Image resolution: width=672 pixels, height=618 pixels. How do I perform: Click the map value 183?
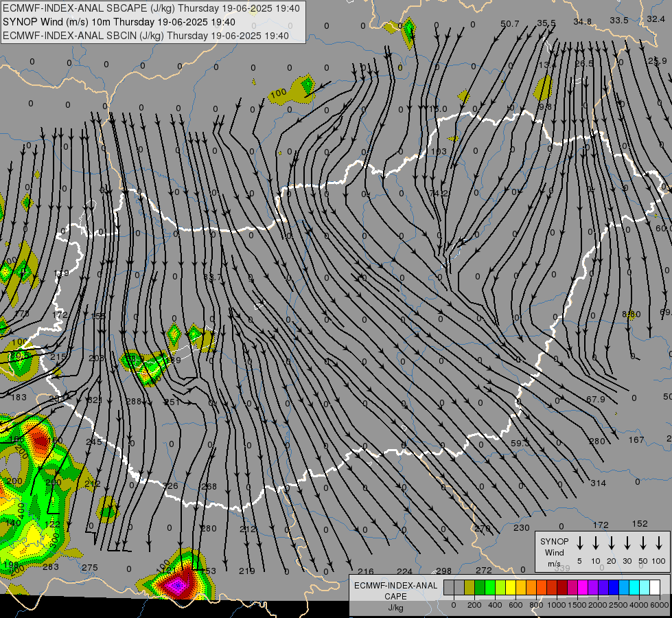point(19,397)
